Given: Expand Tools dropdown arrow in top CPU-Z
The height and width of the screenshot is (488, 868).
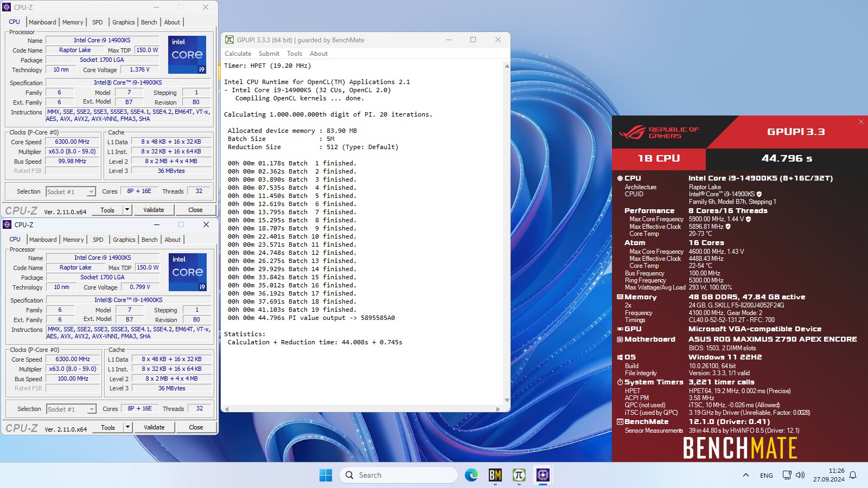Looking at the screenshot, I should (127, 210).
